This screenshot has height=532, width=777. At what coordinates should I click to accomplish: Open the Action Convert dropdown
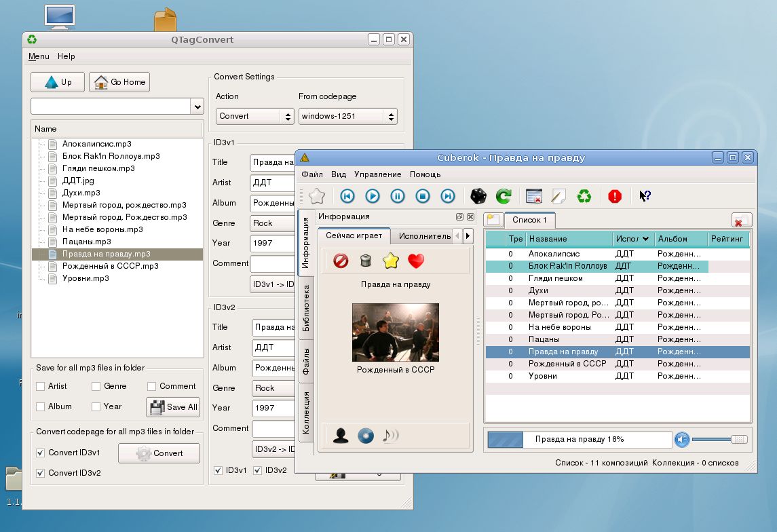click(x=254, y=117)
